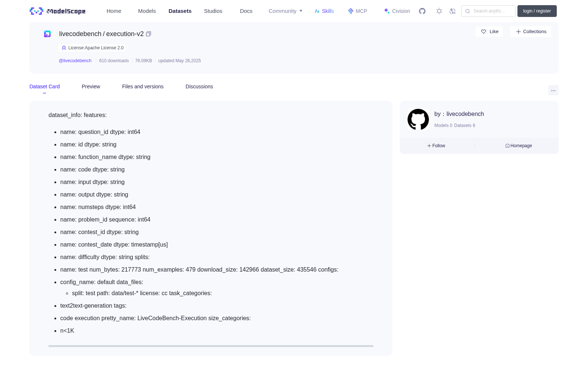
Task: Follow the livecodebench organization
Action: tap(436, 146)
